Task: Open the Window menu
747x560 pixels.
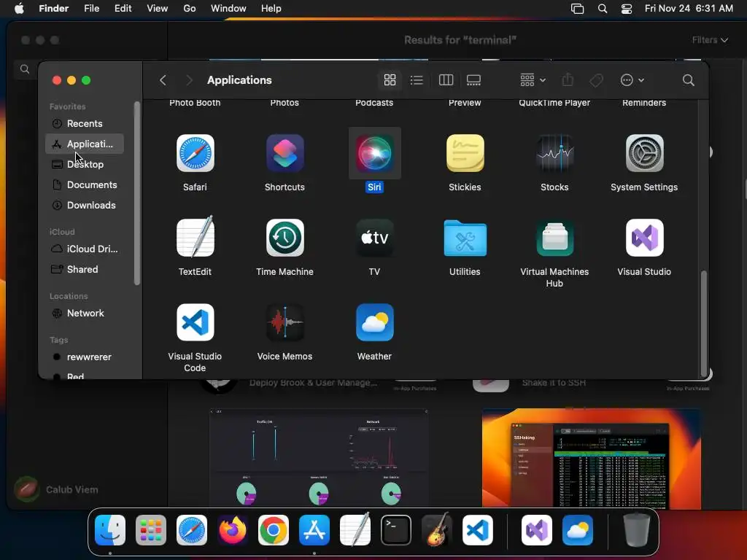Action: tap(228, 9)
